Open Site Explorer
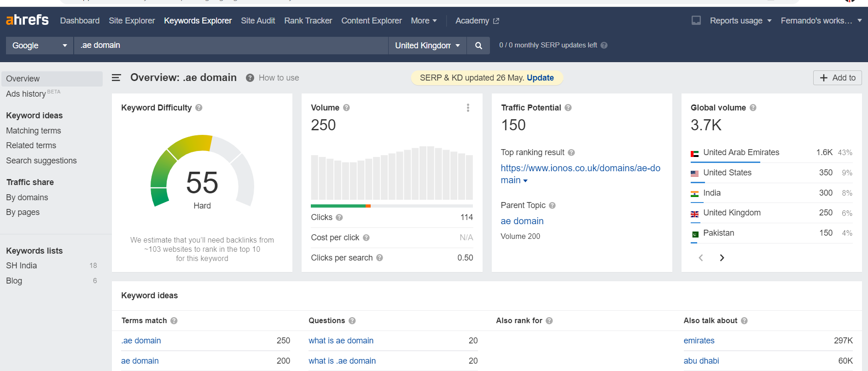Screen dimensions: 868x371 tap(132, 21)
